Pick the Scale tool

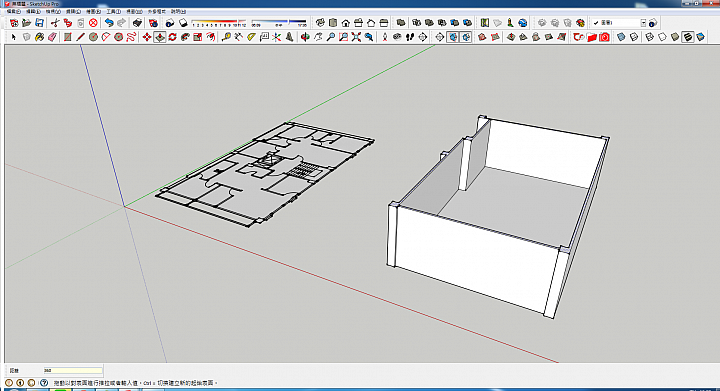[198, 37]
